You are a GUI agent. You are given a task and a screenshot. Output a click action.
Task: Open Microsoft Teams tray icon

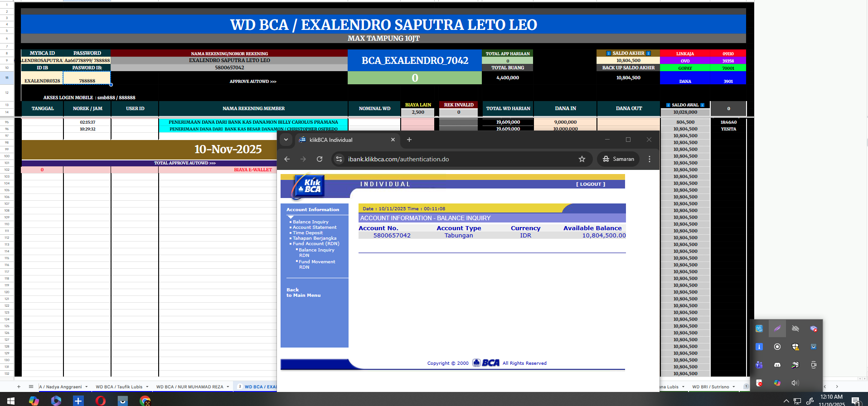tap(759, 365)
